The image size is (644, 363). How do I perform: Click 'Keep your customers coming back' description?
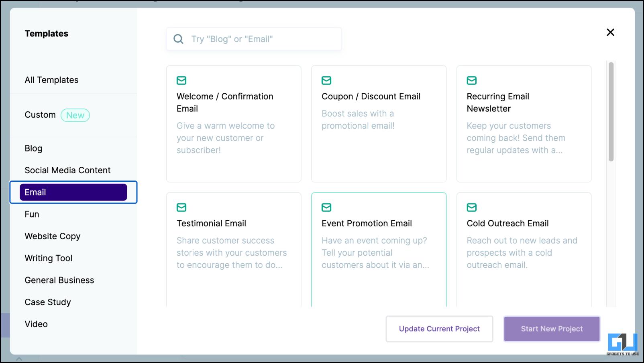[x=516, y=138]
